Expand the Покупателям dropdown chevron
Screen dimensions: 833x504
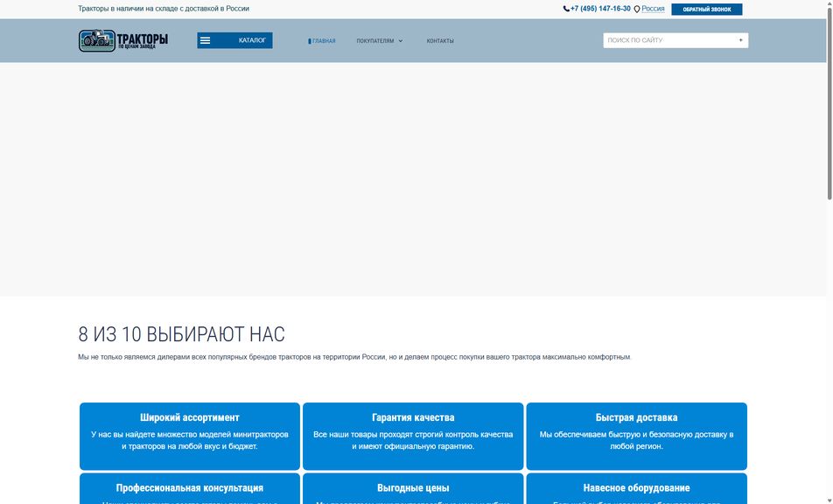(401, 41)
